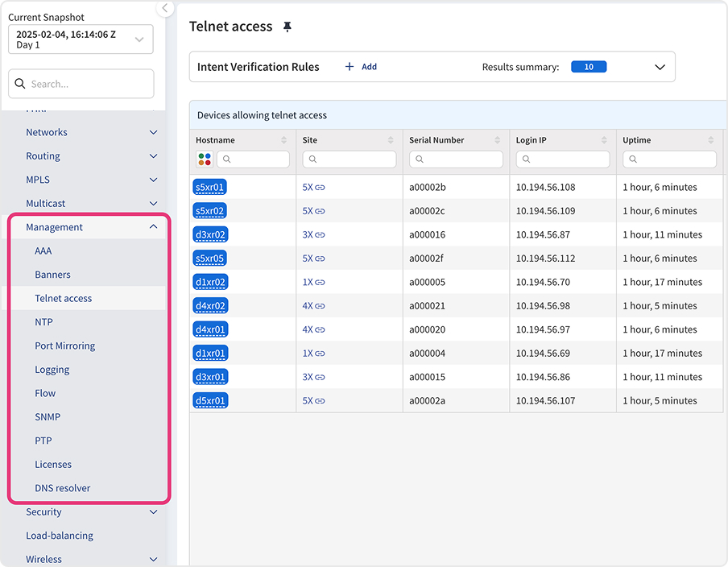This screenshot has width=728, height=567.
Task: Click the Site column filter field
Action: tap(350, 159)
